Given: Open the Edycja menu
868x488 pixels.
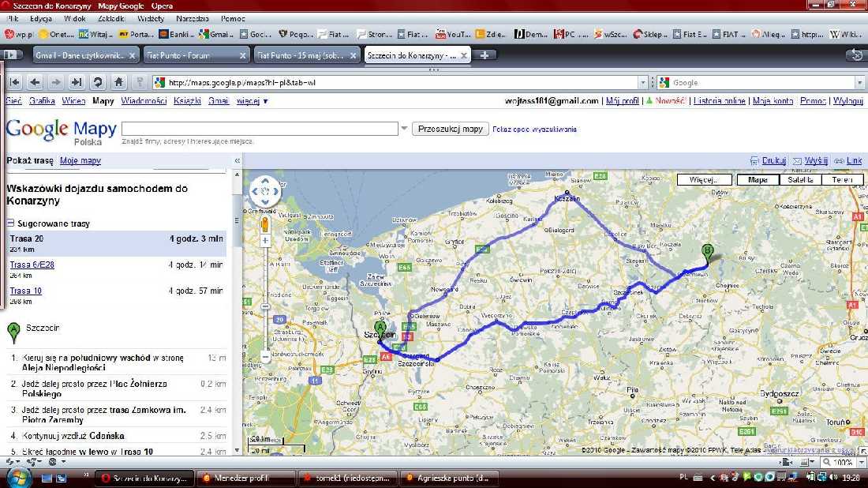Looking at the screenshot, I should coord(41,18).
